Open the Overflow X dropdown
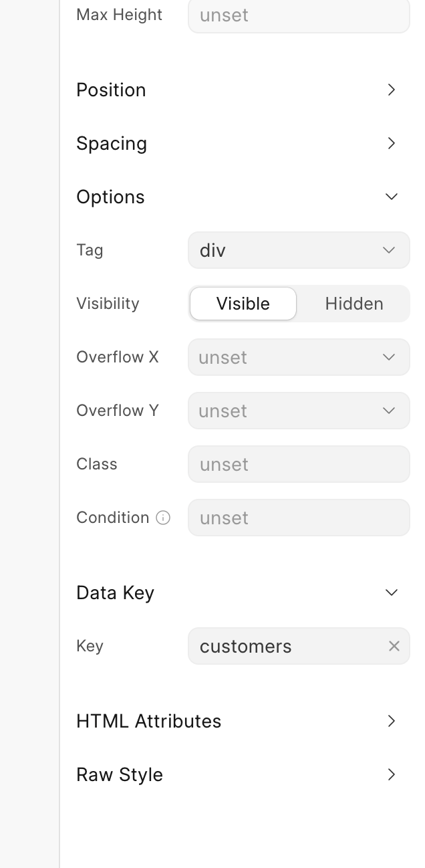This screenshot has height=868, width=425. click(x=299, y=357)
